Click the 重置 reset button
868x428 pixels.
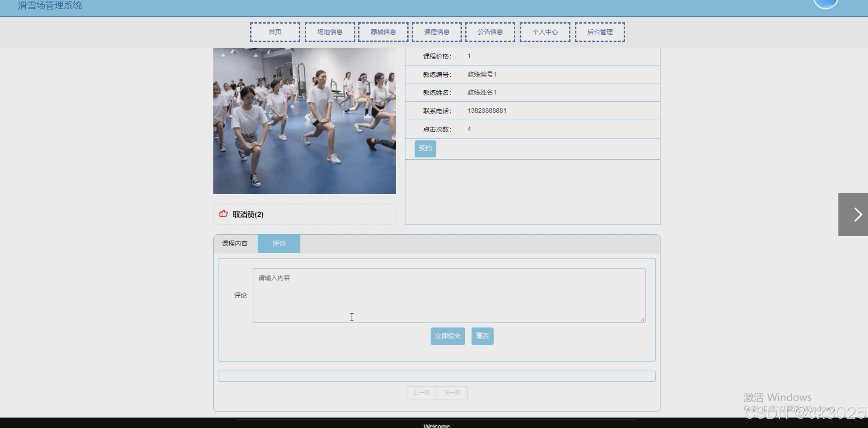tap(482, 336)
